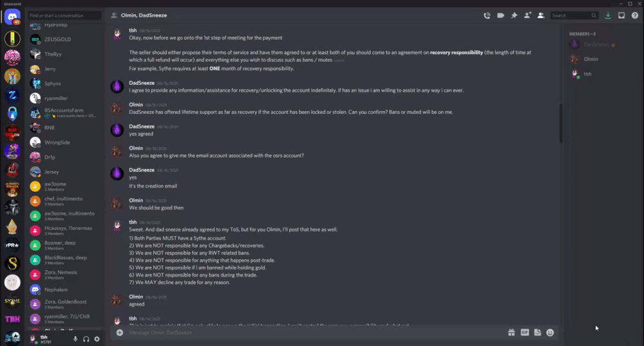
Task: Open user settings gear
Action: (x=97, y=338)
